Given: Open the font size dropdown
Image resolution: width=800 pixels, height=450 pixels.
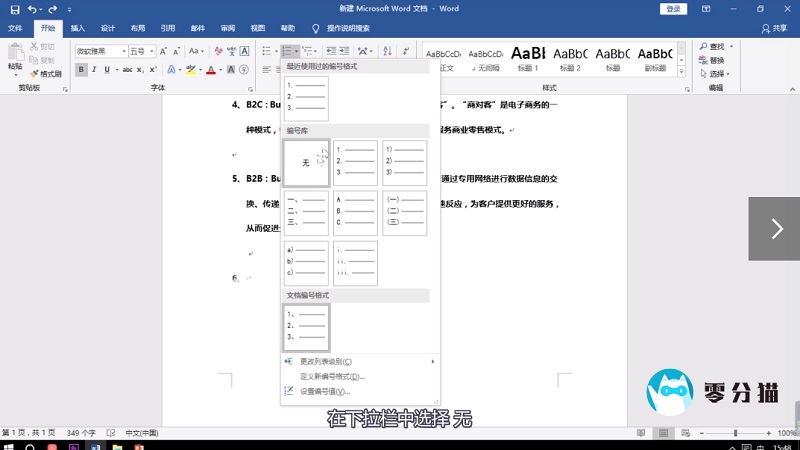Looking at the screenshot, I should (x=151, y=51).
